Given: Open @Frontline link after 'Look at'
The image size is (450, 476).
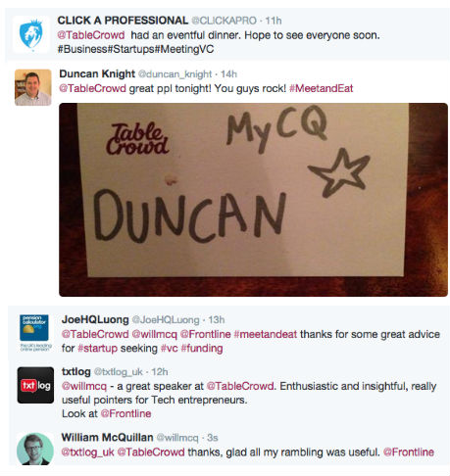Looking at the screenshot, I should (x=125, y=413).
